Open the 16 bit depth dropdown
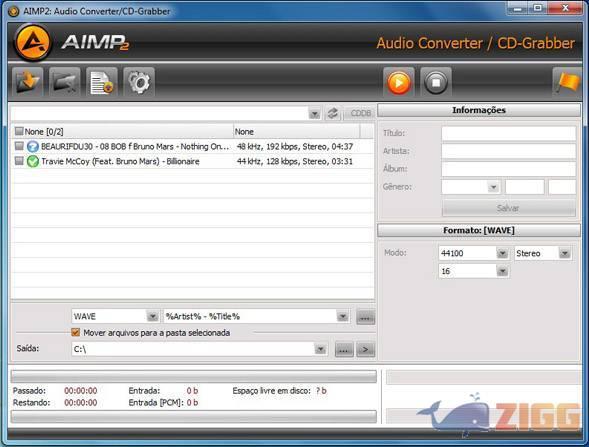Image resolution: width=589 pixels, height=447 pixels. pyautogui.click(x=502, y=271)
